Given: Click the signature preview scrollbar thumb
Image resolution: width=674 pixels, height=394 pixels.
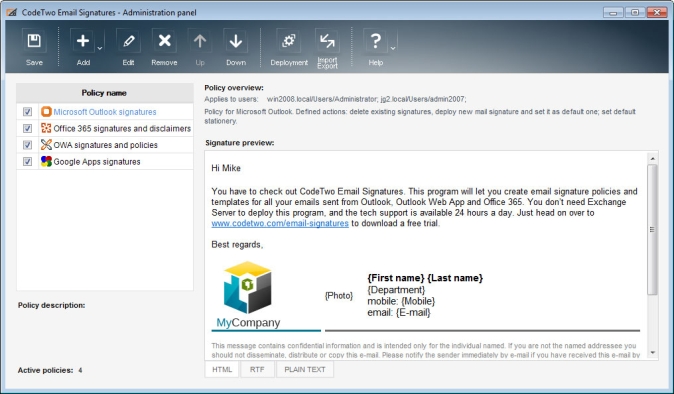Looking at the screenshot, I should point(653,229).
